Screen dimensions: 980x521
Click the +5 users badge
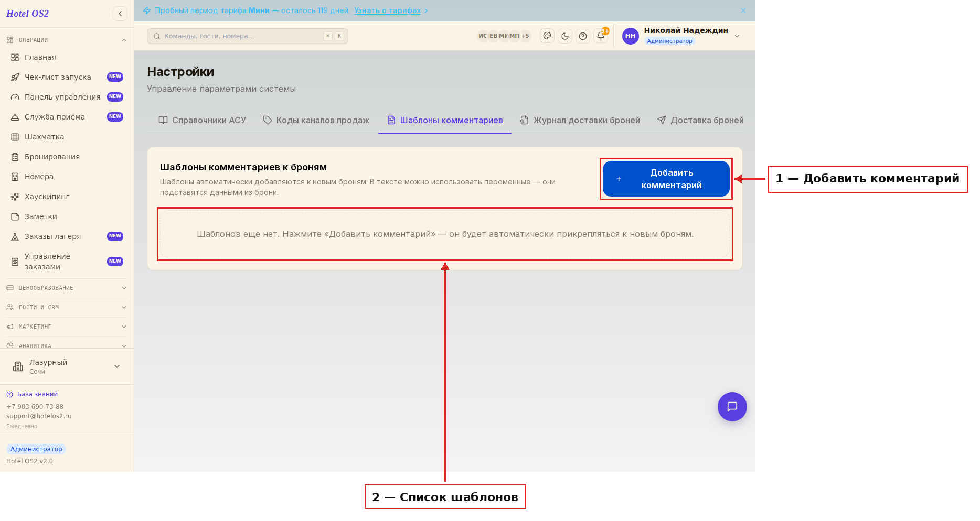[x=525, y=36]
